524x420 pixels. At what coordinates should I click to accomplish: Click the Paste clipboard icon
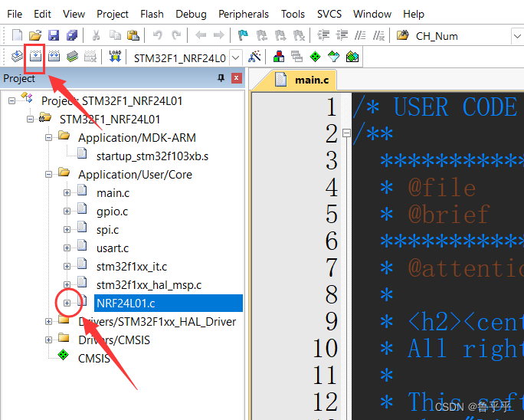pyautogui.click(x=133, y=35)
